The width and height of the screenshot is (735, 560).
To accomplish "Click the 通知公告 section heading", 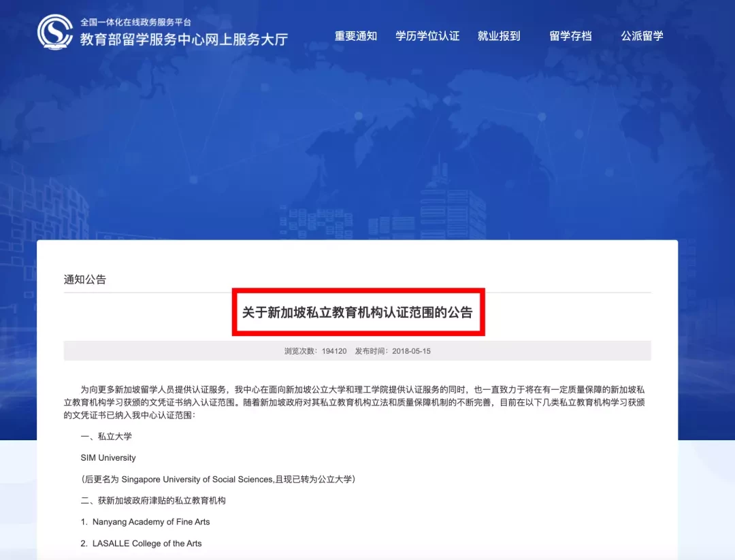I will click(x=85, y=280).
